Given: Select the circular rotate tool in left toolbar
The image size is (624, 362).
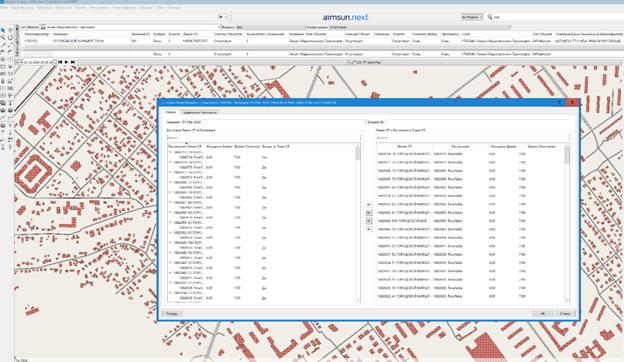Looking at the screenshot, I should [x=10, y=37].
